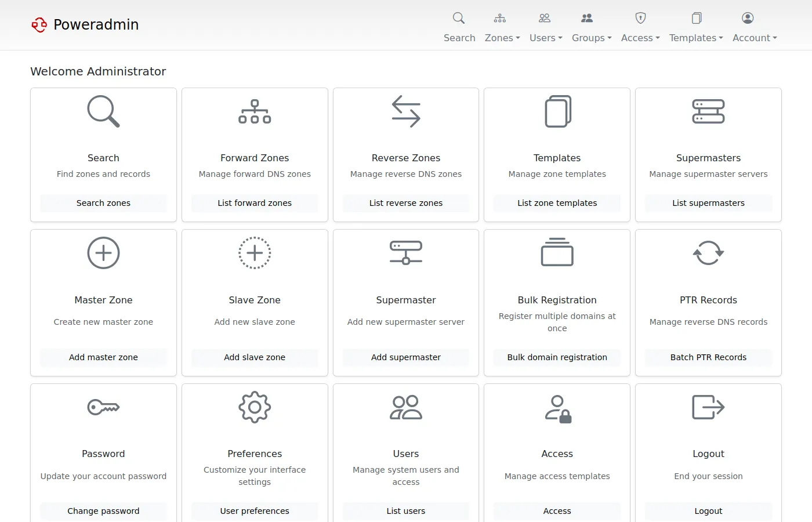
Task: Click List reverse zones button
Action: (x=406, y=203)
